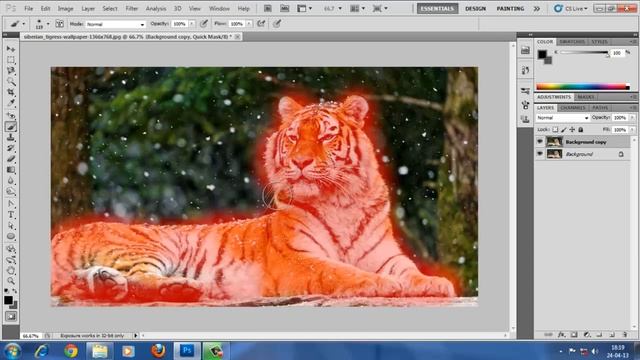Click the brush Opacity input field
This screenshot has width=640, height=360.
coord(180,24)
